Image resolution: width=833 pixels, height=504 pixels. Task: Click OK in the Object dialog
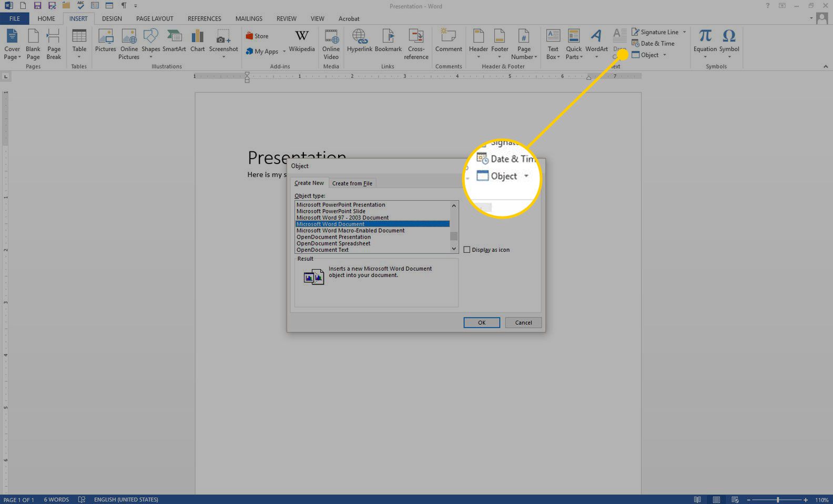[x=482, y=323]
